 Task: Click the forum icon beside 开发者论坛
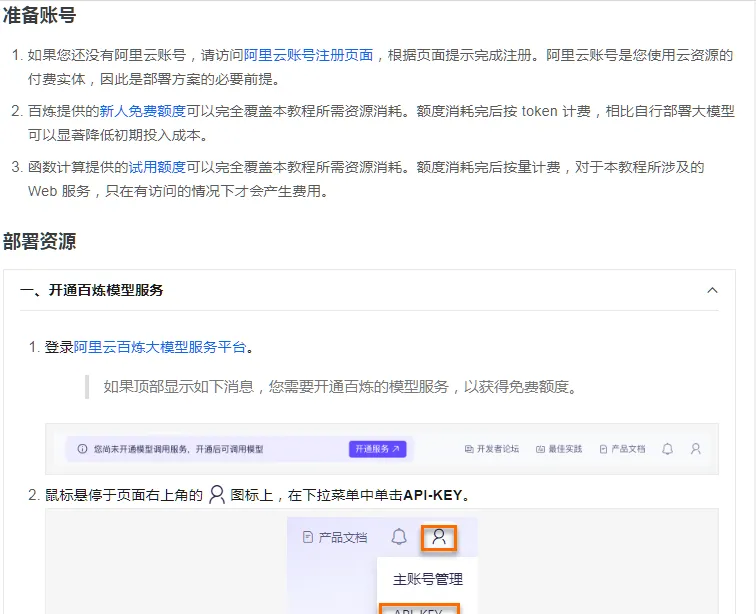pyautogui.click(x=469, y=449)
